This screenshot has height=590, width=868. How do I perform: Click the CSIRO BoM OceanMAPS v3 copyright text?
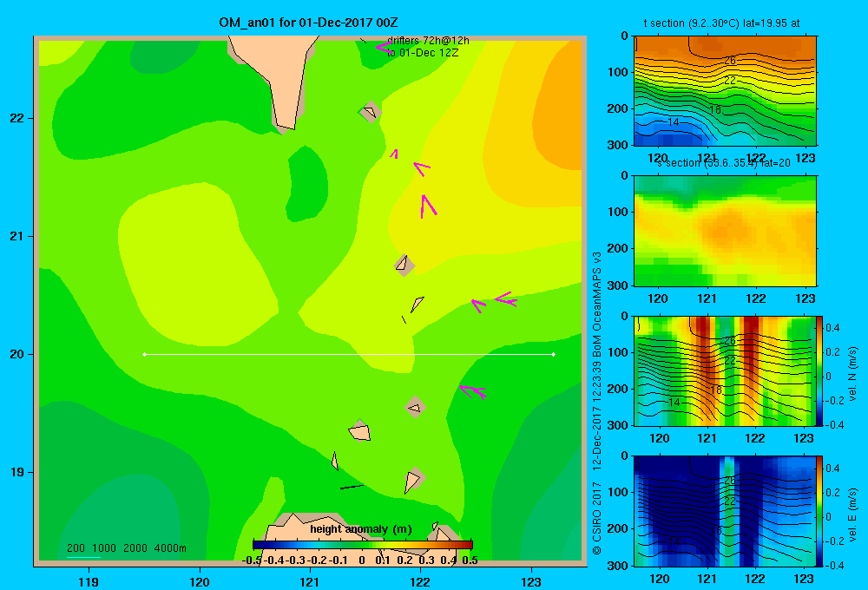597,403
